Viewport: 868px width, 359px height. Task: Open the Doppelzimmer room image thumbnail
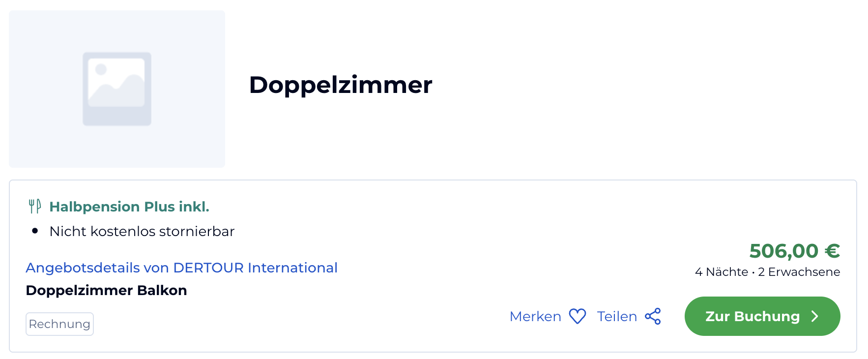point(117,89)
